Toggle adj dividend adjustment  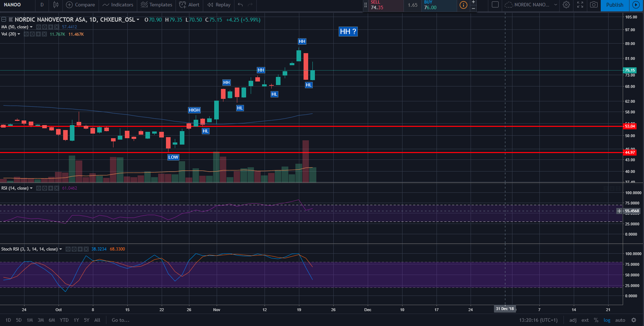[573, 320]
